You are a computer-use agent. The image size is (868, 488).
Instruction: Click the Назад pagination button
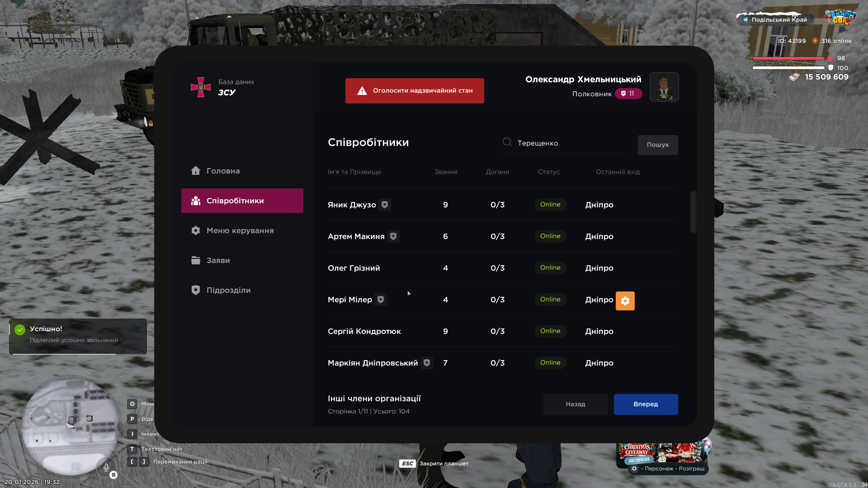tap(575, 404)
